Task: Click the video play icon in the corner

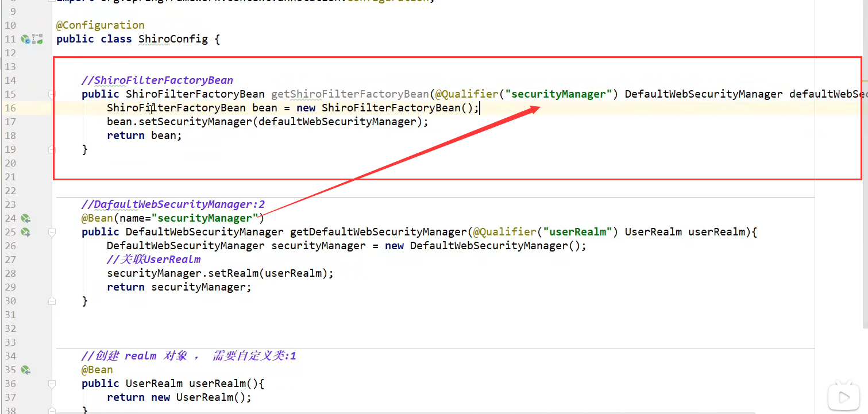Action: (x=843, y=396)
